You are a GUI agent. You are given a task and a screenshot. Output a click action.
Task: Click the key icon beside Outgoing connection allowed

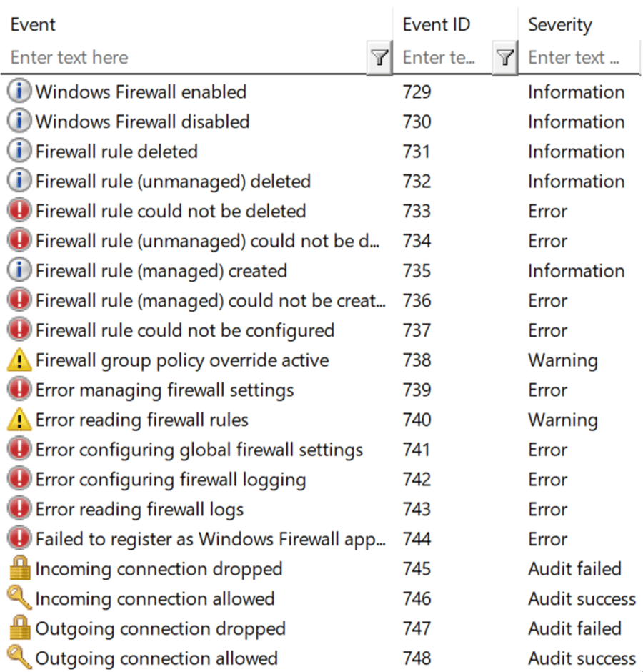click(x=19, y=658)
